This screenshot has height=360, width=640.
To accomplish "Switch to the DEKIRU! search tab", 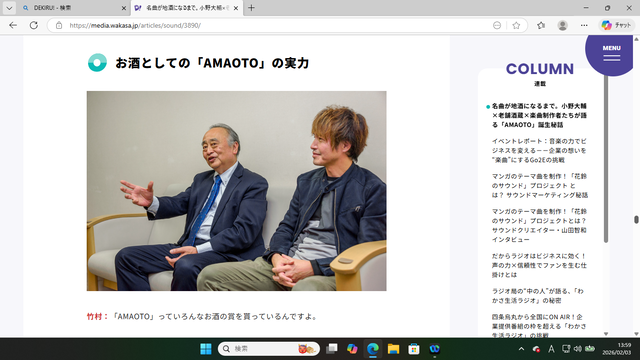I will point(73,8).
